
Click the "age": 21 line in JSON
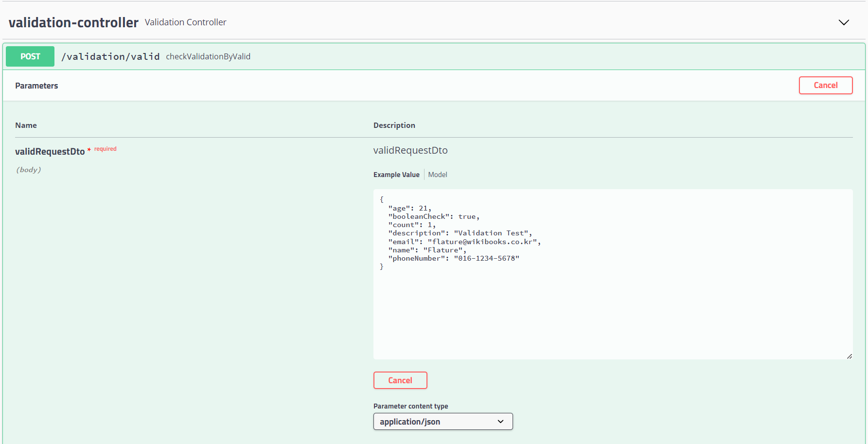(x=409, y=208)
